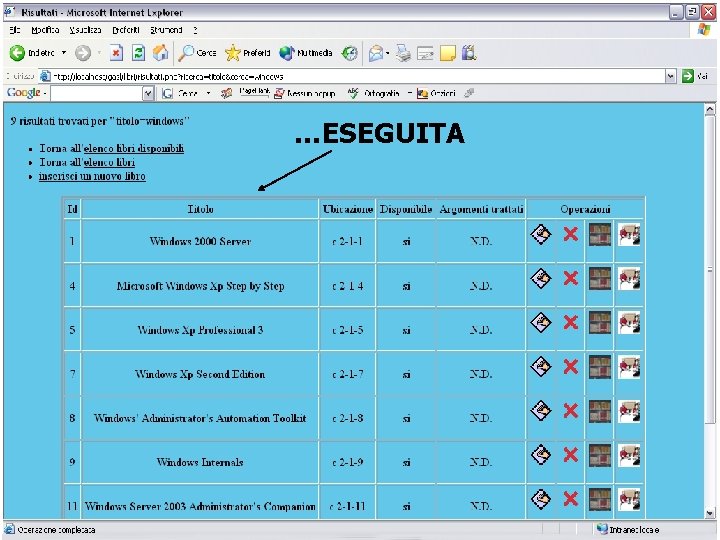Click Google toolbar Opzioni button
The image size is (720, 540).
pyautogui.click(x=436, y=94)
